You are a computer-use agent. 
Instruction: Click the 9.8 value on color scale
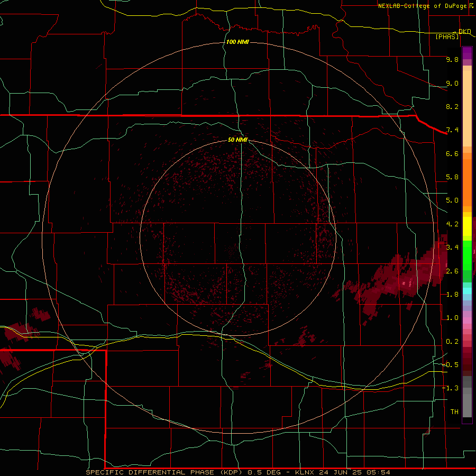(452, 59)
